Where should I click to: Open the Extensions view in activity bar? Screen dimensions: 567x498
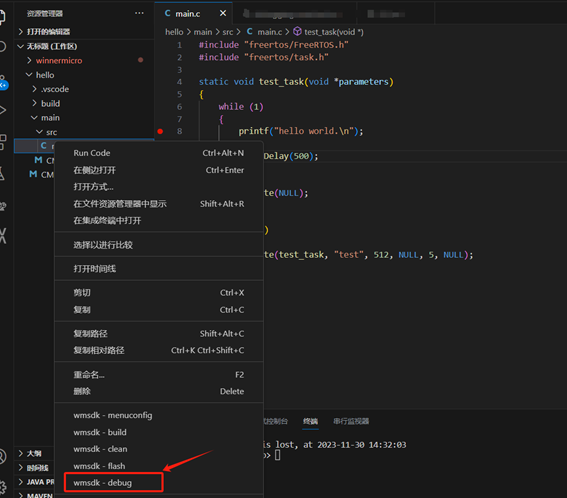pyautogui.click(x=2, y=142)
